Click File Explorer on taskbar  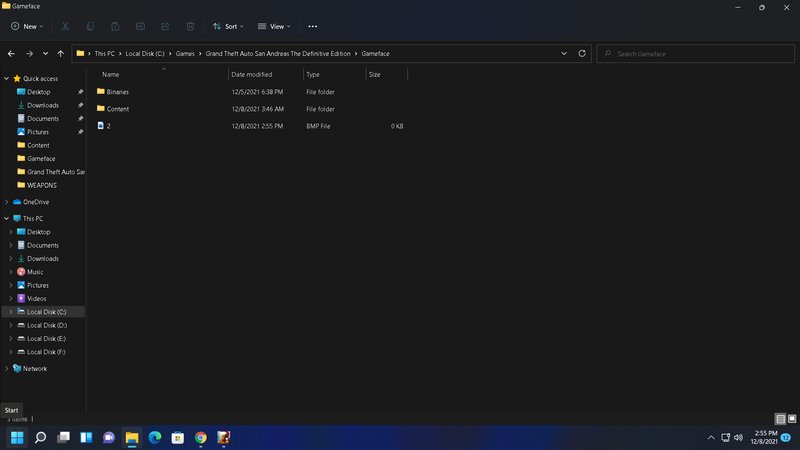click(132, 438)
